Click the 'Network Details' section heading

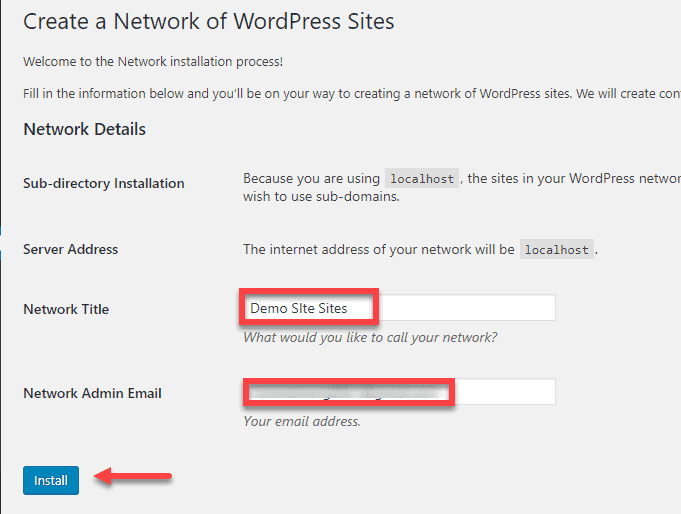pyautogui.click(x=85, y=129)
